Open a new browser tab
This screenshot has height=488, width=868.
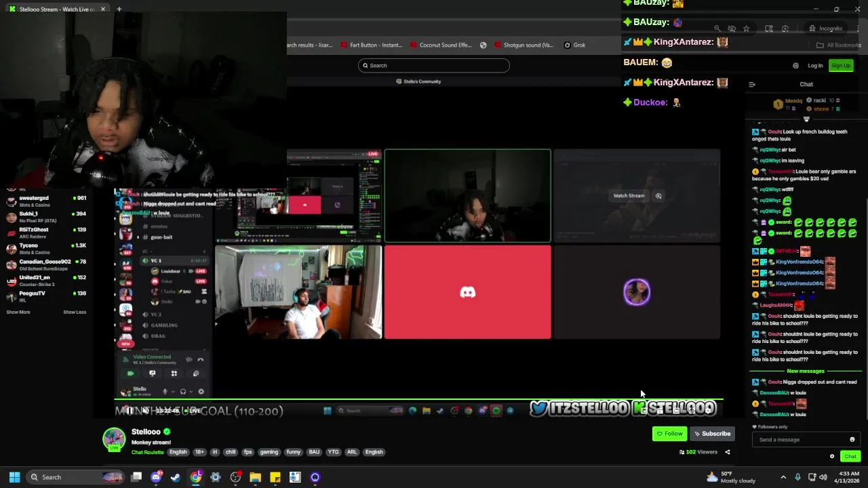[119, 9]
